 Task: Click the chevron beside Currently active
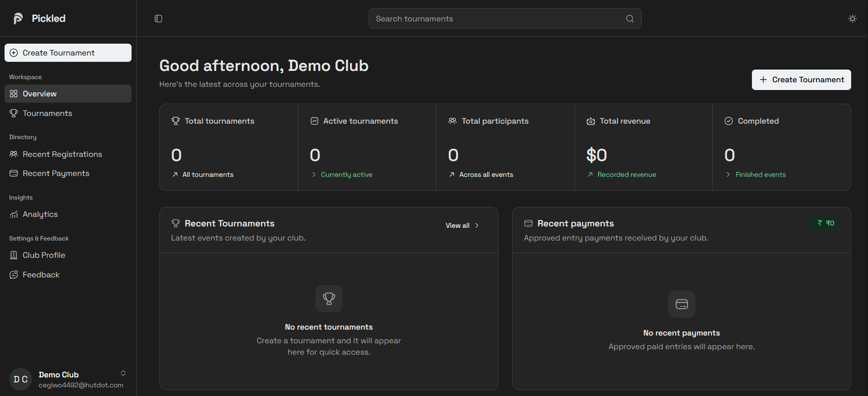click(314, 175)
